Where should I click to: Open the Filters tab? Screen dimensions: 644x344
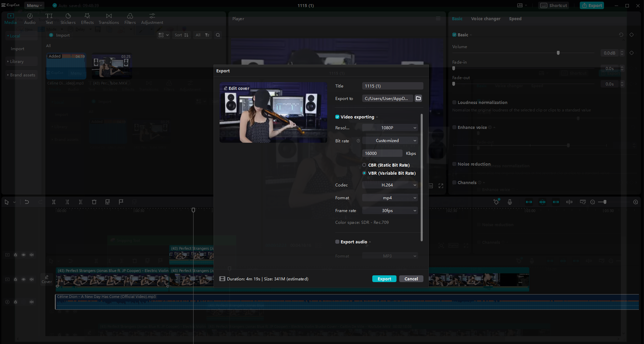[x=130, y=19]
